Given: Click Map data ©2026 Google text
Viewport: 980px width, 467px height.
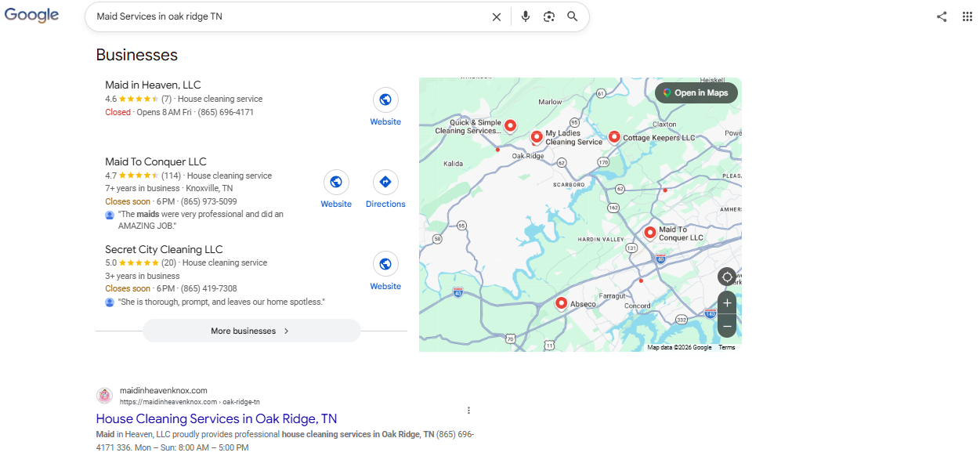Looking at the screenshot, I should [679, 347].
